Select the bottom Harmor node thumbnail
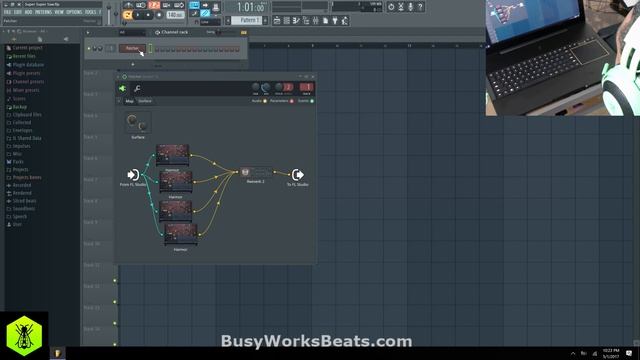 coord(181,234)
